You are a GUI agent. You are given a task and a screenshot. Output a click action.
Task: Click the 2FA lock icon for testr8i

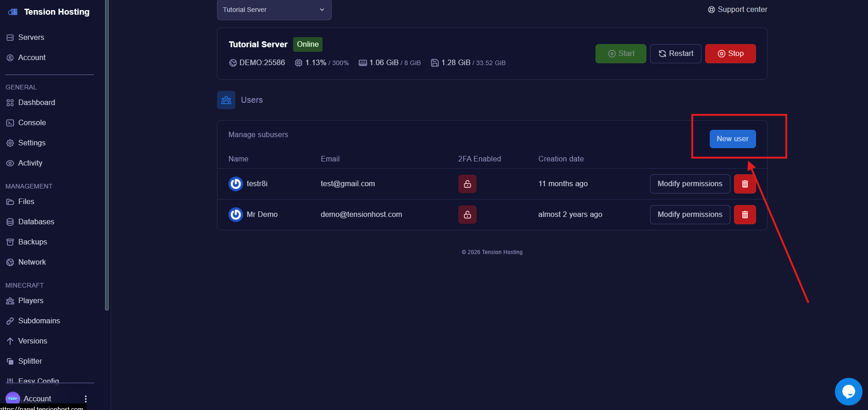coord(467,184)
